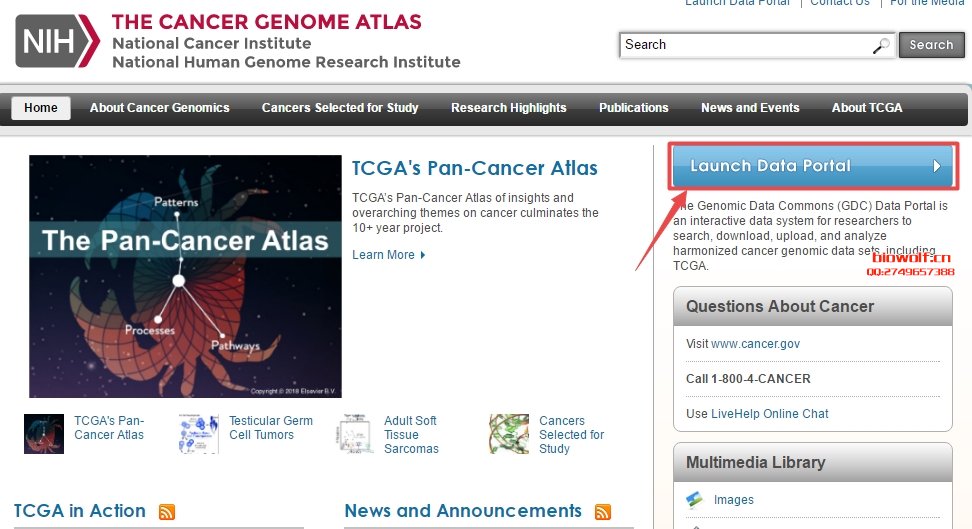Click the Search button

pos(932,45)
